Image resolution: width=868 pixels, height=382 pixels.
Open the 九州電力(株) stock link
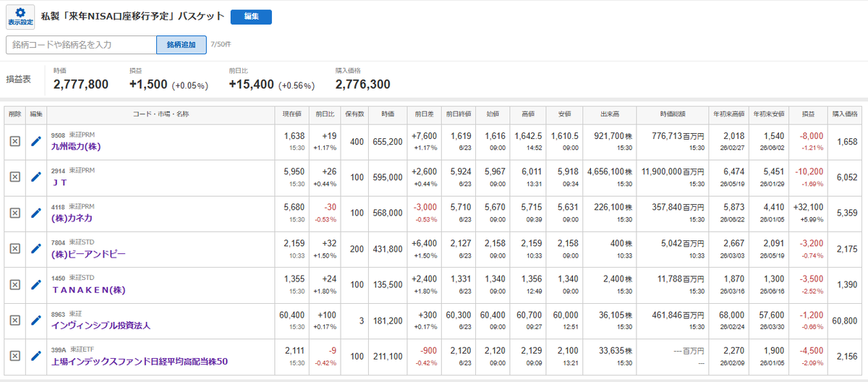click(79, 146)
